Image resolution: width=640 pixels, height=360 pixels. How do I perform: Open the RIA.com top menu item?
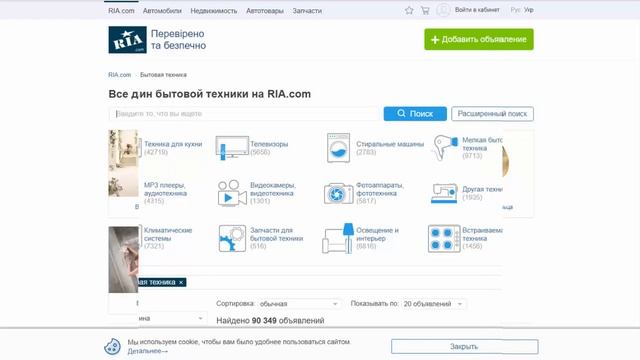[x=121, y=11]
